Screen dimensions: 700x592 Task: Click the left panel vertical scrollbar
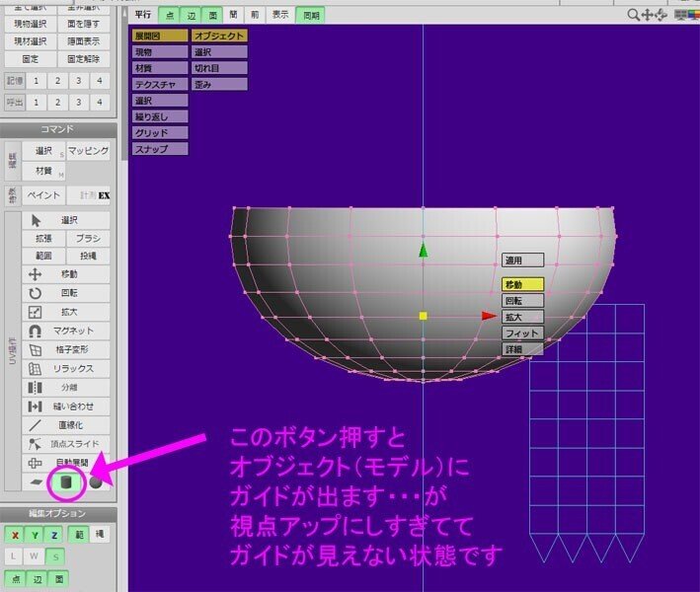(123, 85)
